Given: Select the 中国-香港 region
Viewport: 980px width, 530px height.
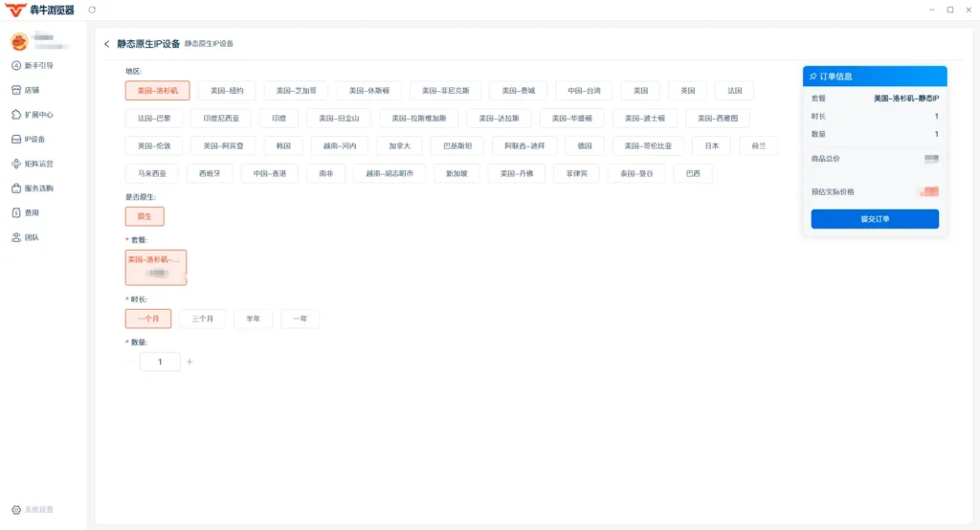Looking at the screenshot, I should 269,173.
